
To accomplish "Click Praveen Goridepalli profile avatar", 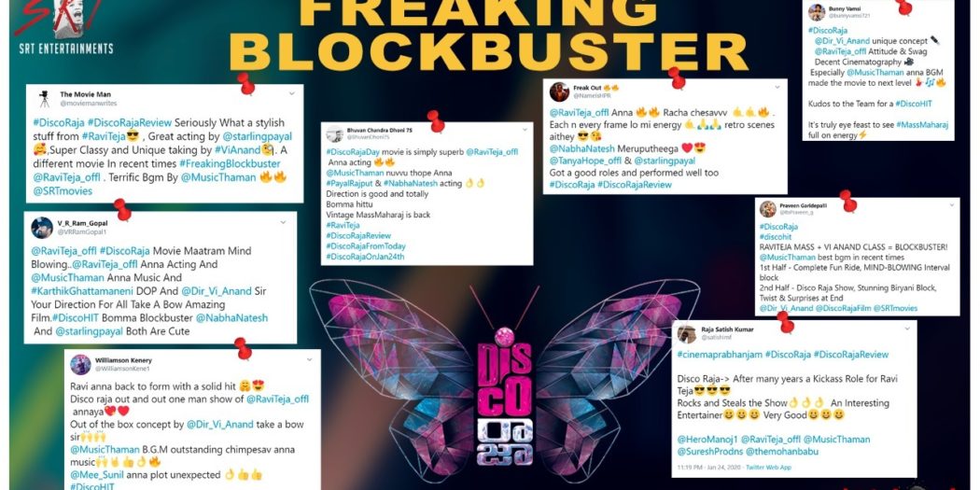I will (x=768, y=209).
